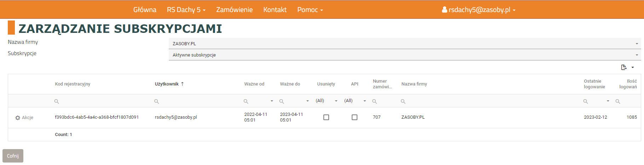Screen dimensions: 644x165
Task: Expand the Nazwa firmy ZASOBY.PL dropdown
Action: pyautogui.click(x=637, y=44)
